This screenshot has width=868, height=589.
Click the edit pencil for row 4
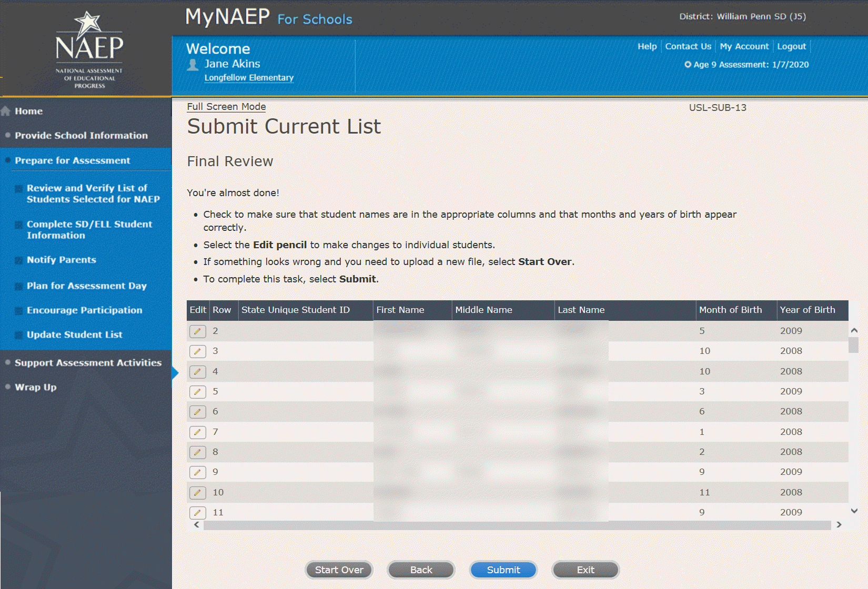tap(197, 372)
